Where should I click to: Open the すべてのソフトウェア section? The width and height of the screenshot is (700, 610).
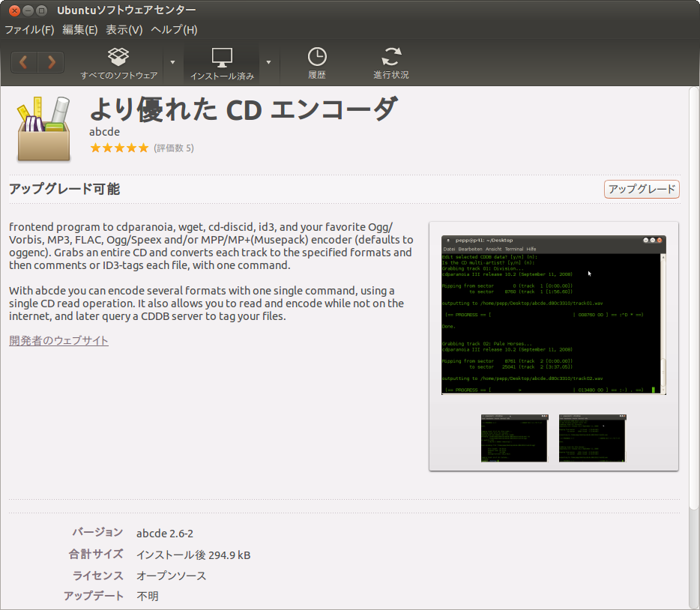coord(118,63)
